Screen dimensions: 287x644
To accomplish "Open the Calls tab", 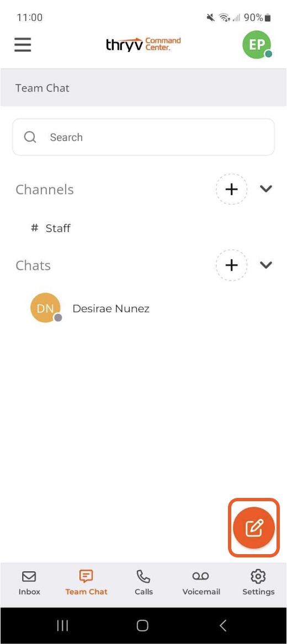I will click(143, 583).
